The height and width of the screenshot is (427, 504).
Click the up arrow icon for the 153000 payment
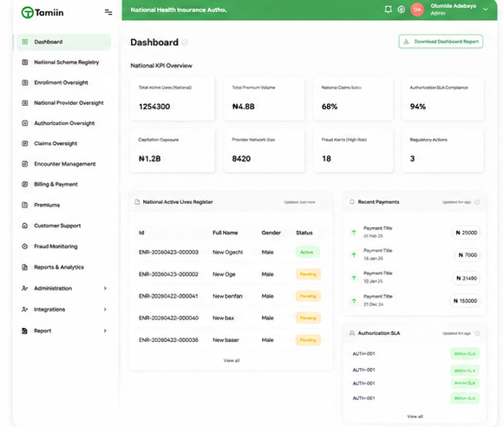(x=354, y=300)
